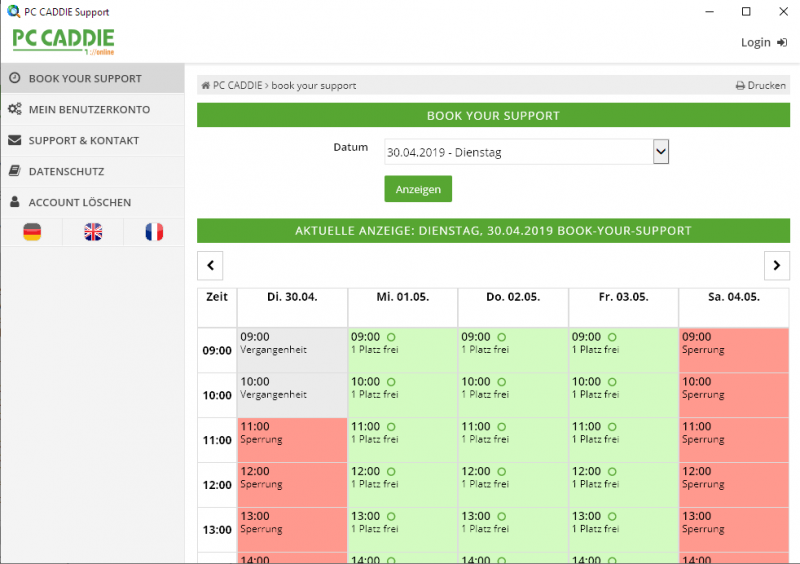Click the Di. 30.04. 09:00 Vergangenheit cell
The width and height of the screenshot is (800, 564).
tap(292, 350)
